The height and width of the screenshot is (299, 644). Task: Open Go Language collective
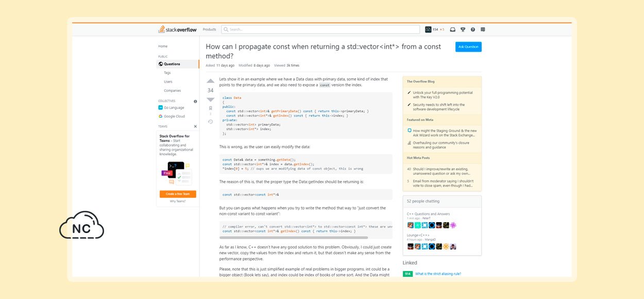point(174,108)
